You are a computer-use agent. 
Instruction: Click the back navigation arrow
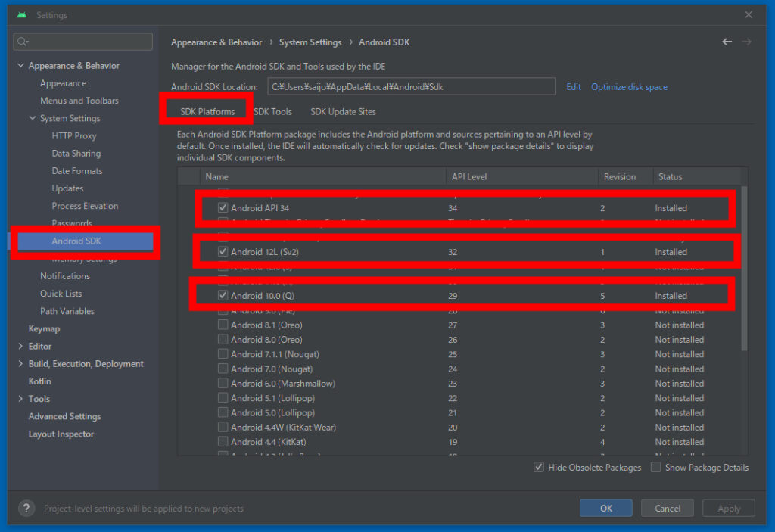coord(727,42)
